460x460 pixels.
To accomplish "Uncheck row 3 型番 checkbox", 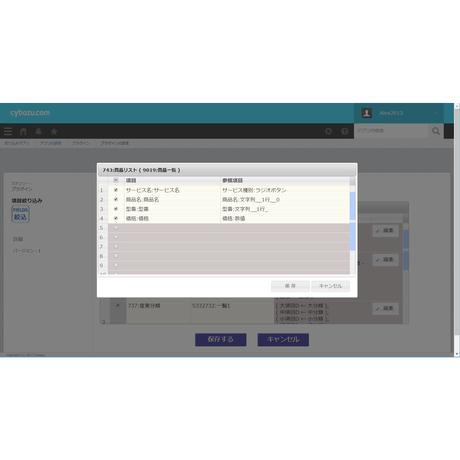I will pos(116,209).
